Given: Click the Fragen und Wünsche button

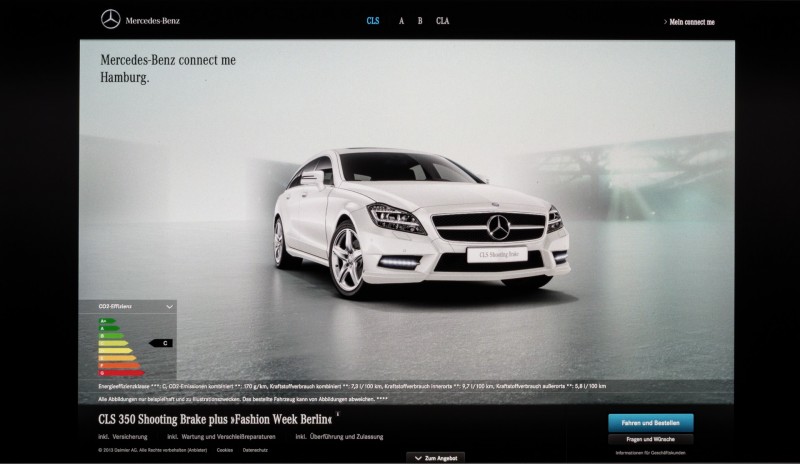Looking at the screenshot, I should click(651, 439).
